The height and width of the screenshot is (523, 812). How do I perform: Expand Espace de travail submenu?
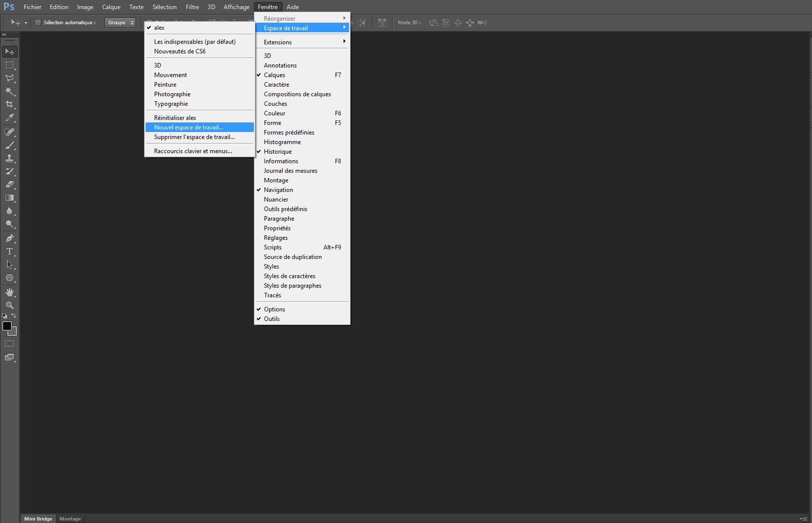[302, 28]
